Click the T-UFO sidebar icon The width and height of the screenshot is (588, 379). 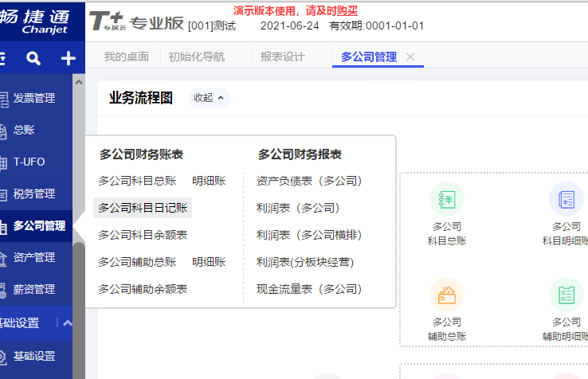3,163
